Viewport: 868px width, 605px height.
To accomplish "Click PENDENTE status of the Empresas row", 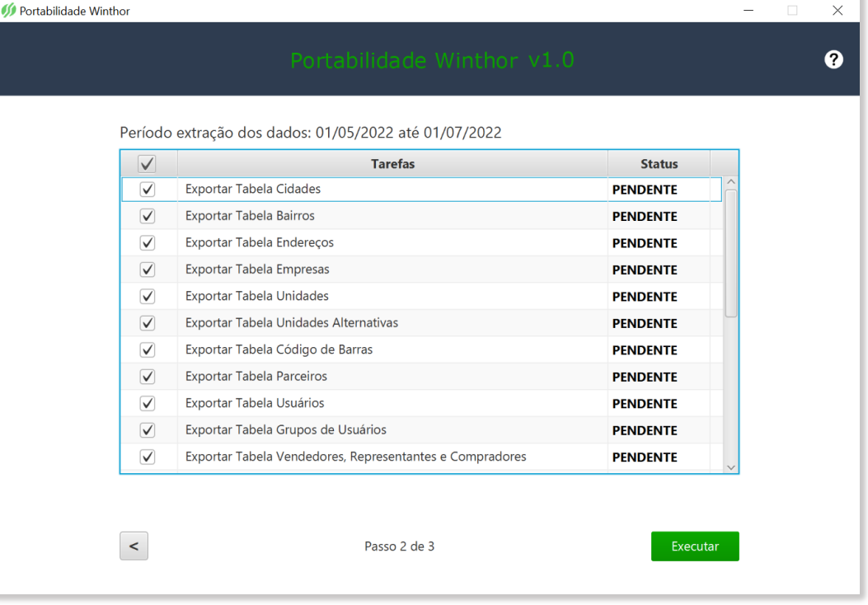I will tap(645, 270).
